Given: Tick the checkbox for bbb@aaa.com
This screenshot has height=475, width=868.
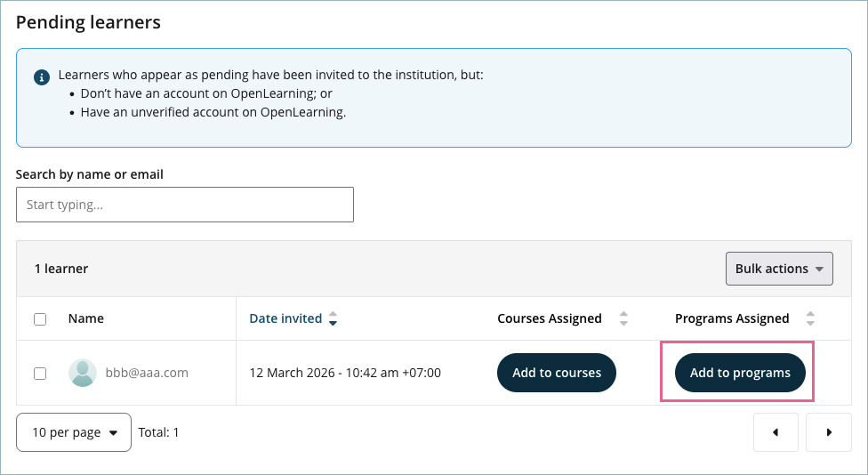Looking at the screenshot, I should click(x=40, y=374).
